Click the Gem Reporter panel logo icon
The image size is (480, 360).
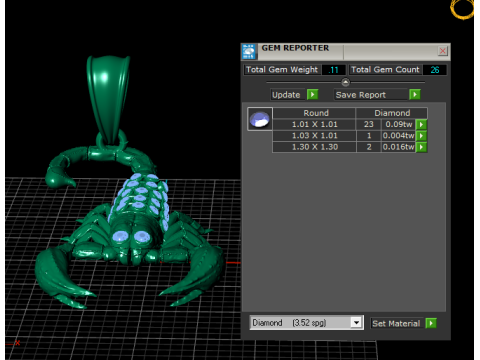(x=249, y=52)
